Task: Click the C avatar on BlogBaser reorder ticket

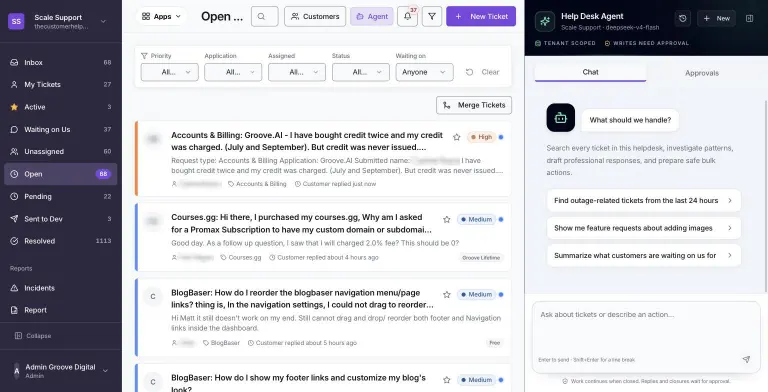Action: point(153,296)
